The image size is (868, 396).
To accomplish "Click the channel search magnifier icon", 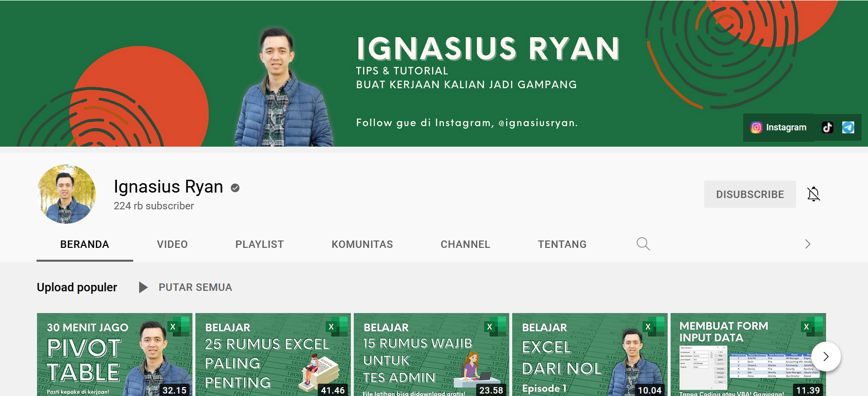I will coord(643,244).
